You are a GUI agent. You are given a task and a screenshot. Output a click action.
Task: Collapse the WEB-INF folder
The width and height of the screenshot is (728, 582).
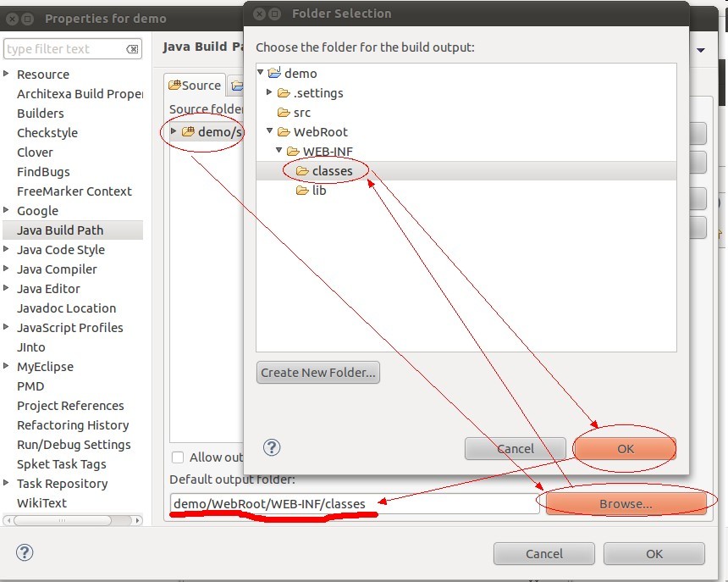[x=279, y=151]
